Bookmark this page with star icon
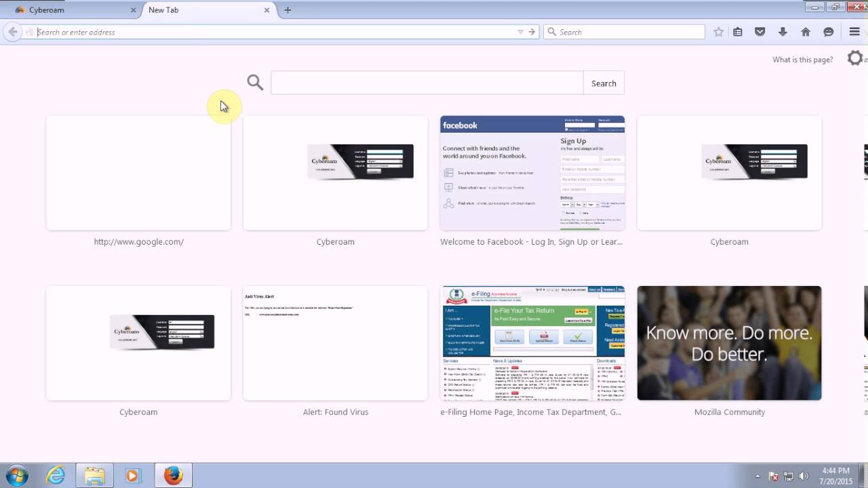The width and height of the screenshot is (868, 488). (719, 32)
